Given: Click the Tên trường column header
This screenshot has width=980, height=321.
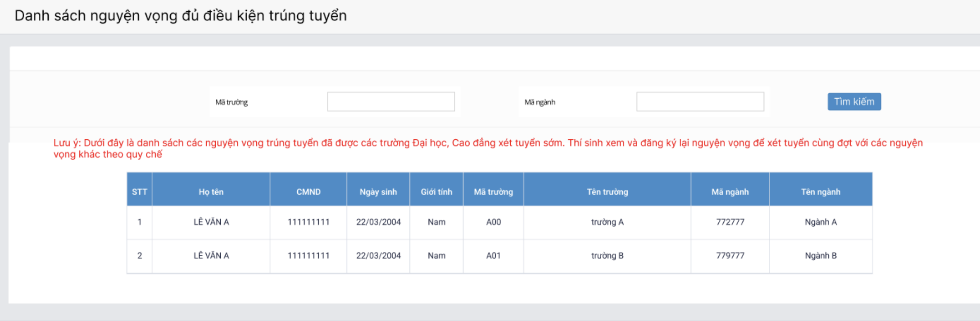Looking at the screenshot, I should [607, 192].
